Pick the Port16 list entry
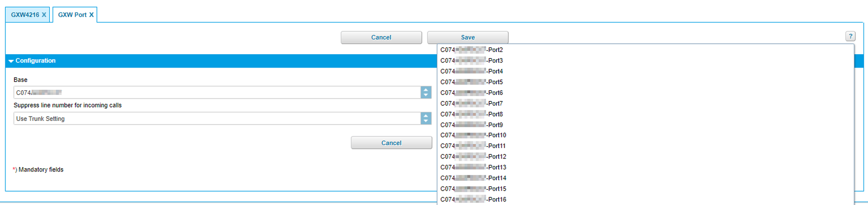 473,199
